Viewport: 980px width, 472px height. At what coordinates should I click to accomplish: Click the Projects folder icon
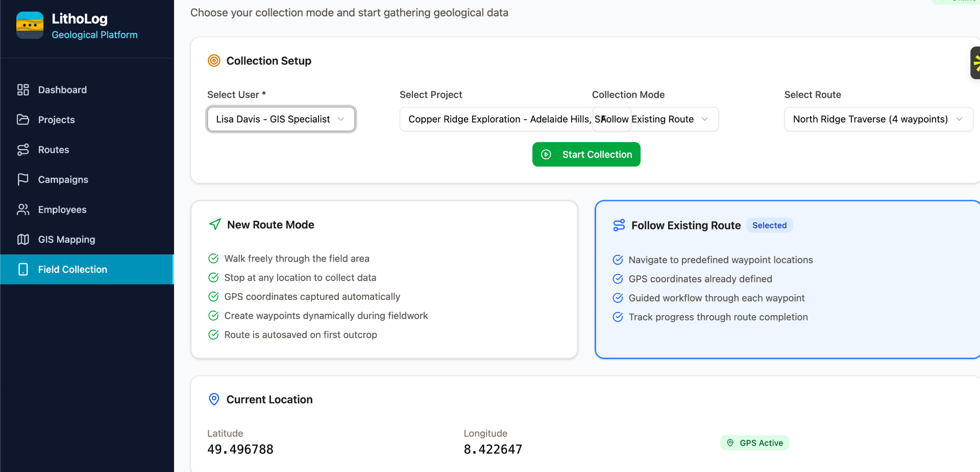pyautogui.click(x=23, y=120)
